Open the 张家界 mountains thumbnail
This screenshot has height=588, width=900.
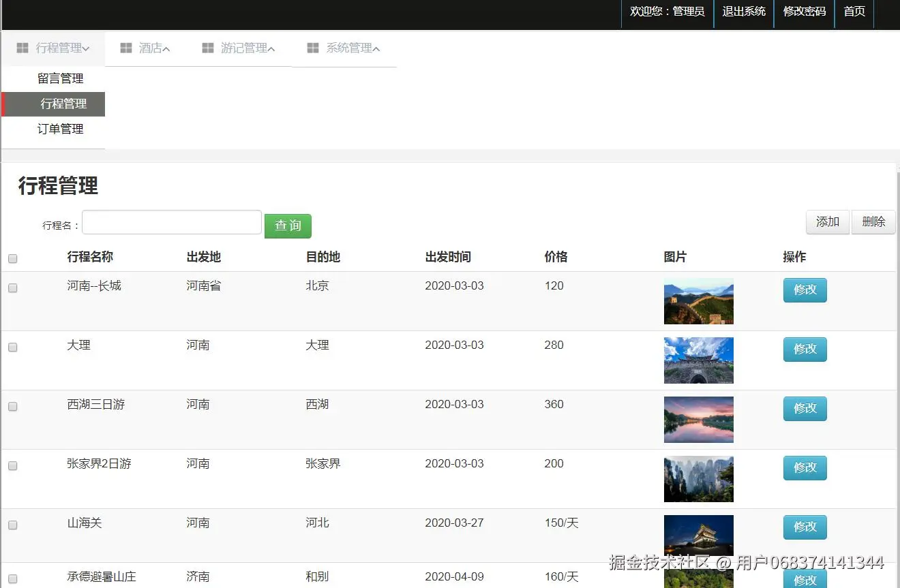point(699,479)
